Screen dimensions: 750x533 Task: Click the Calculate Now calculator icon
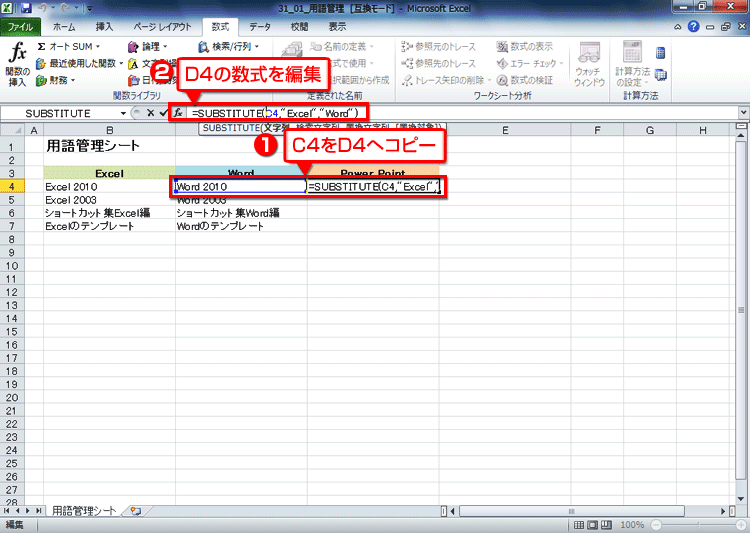[661, 53]
